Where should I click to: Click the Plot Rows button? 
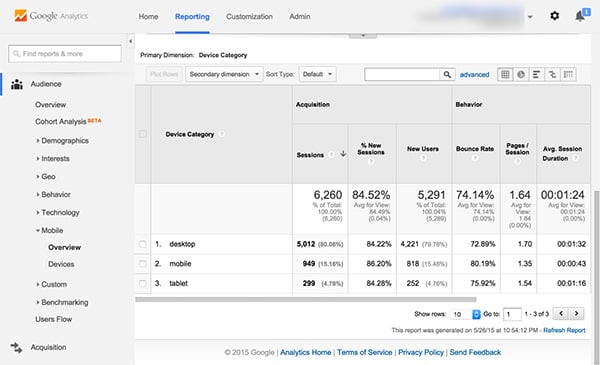pos(164,74)
